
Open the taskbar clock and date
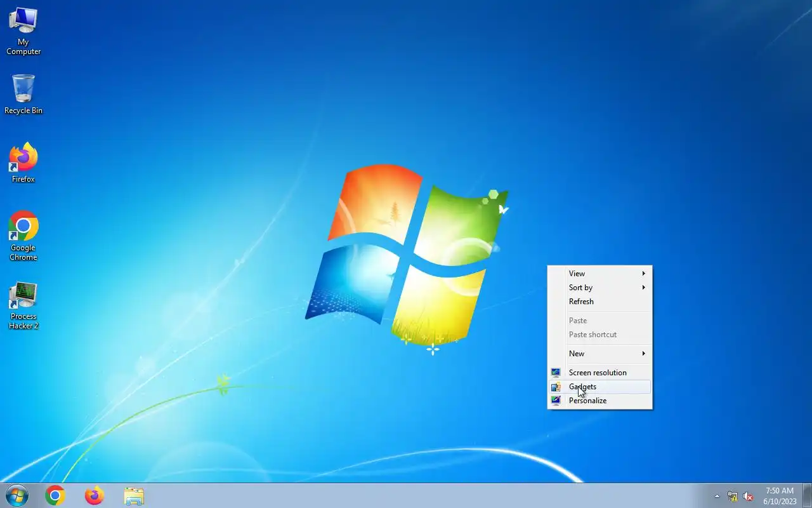[x=780, y=496]
